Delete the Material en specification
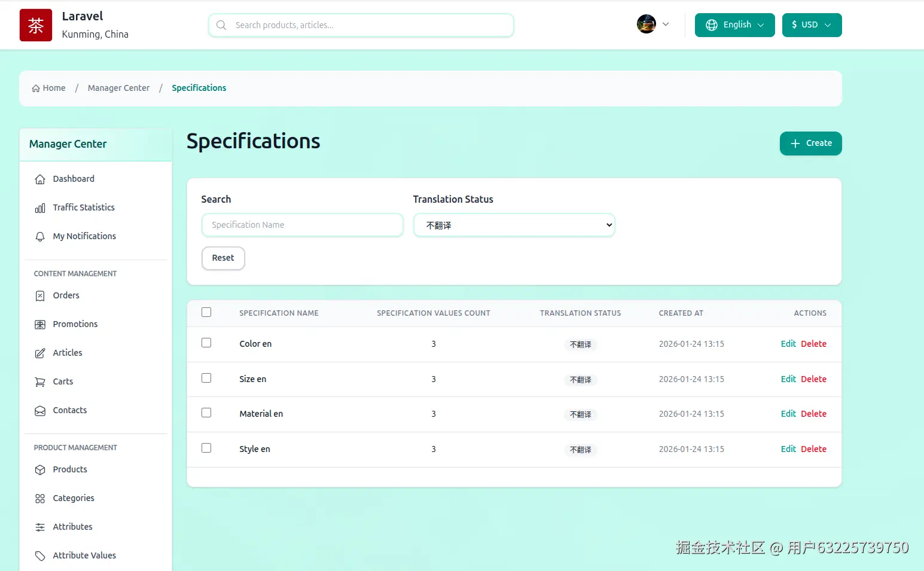The image size is (924, 571). tap(813, 414)
